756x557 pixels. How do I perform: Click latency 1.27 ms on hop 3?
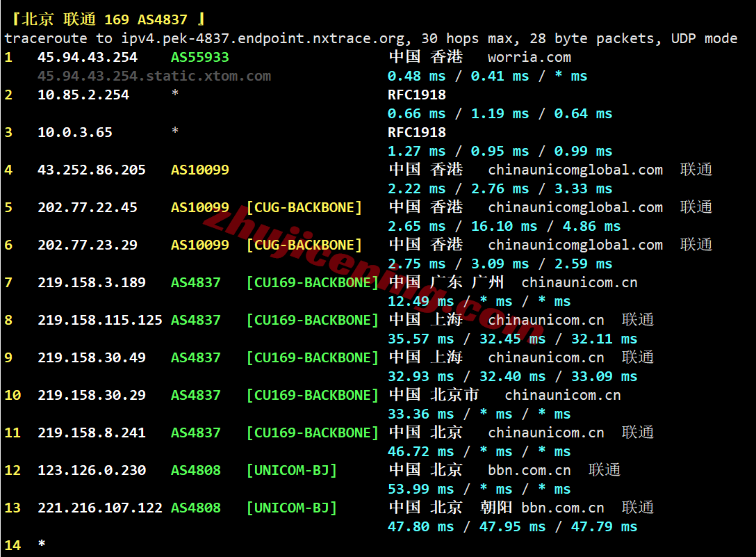point(417,152)
